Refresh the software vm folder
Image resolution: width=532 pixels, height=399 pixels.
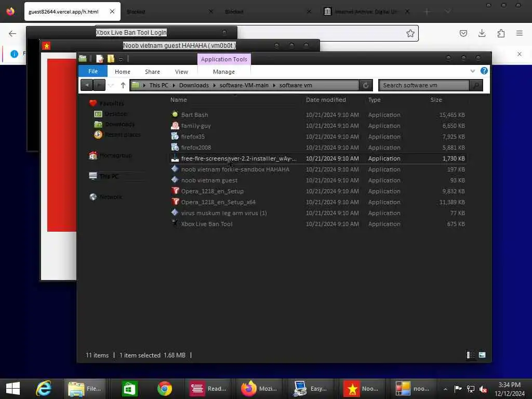366,85
